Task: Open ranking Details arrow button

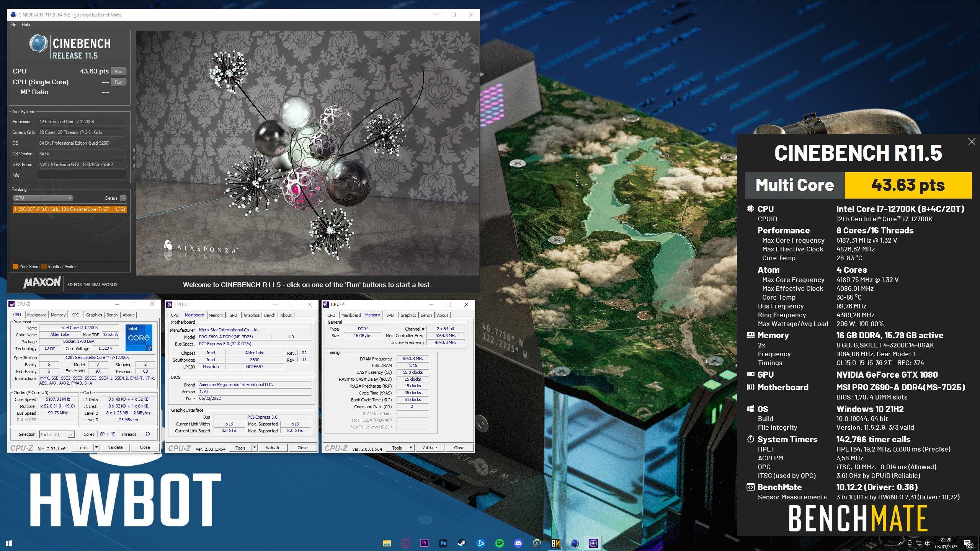Action: tap(123, 198)
